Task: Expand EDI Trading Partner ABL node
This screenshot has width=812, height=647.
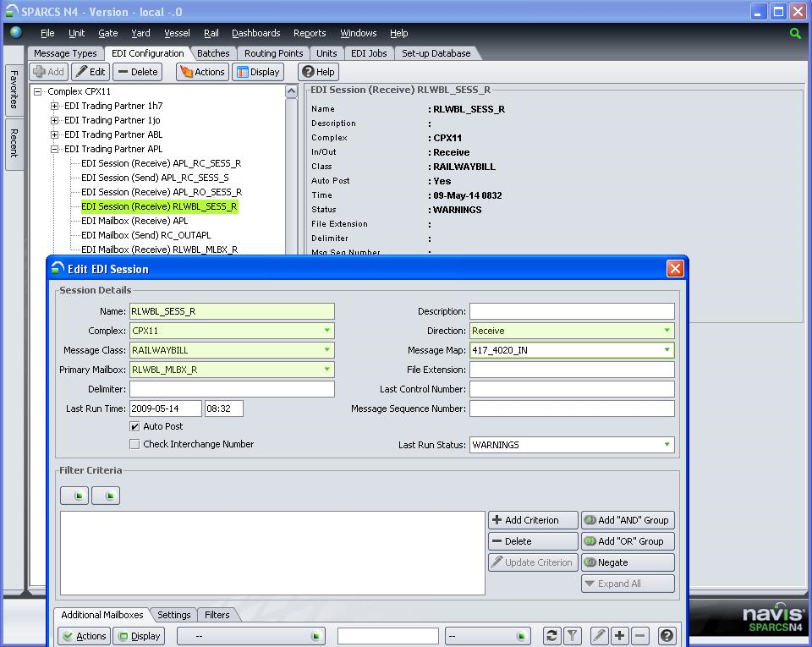Action: click(54, 135)
